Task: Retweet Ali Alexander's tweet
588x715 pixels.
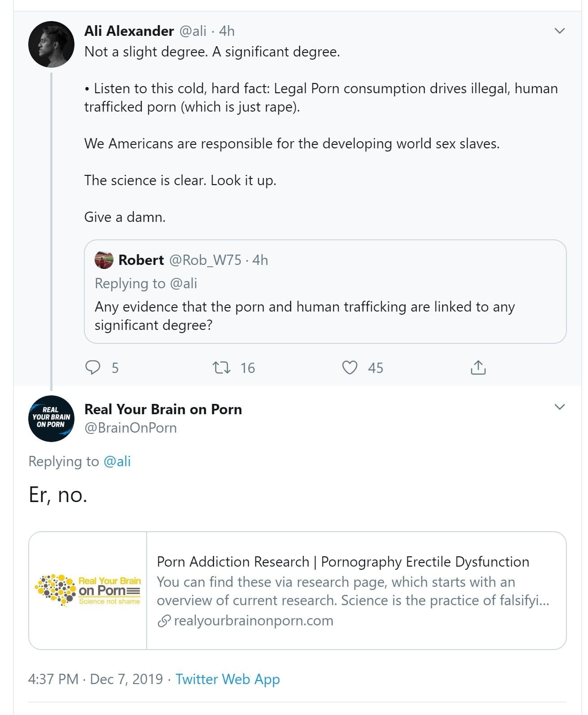Action: coord(221,368)
